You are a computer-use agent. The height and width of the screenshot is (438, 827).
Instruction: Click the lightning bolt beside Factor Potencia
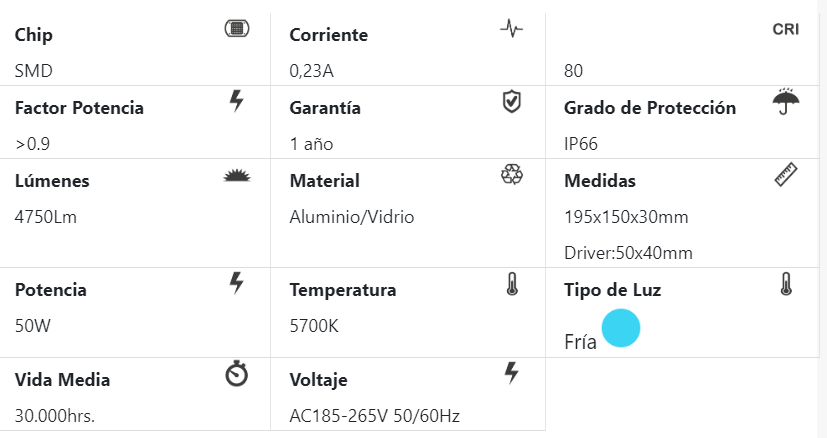coord(237,100)
